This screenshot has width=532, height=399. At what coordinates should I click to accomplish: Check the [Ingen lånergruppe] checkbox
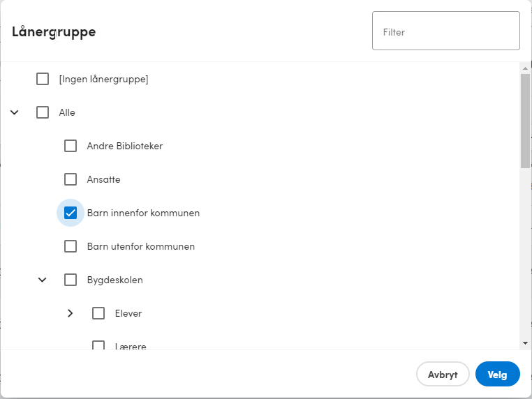click(43, 79)
